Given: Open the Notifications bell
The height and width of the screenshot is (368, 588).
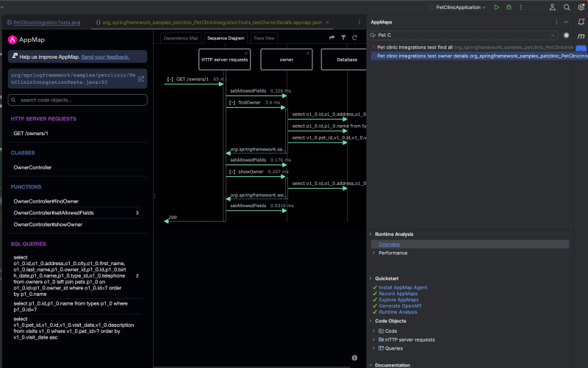Looking at the screenshot, I should (x=581, y=22).
